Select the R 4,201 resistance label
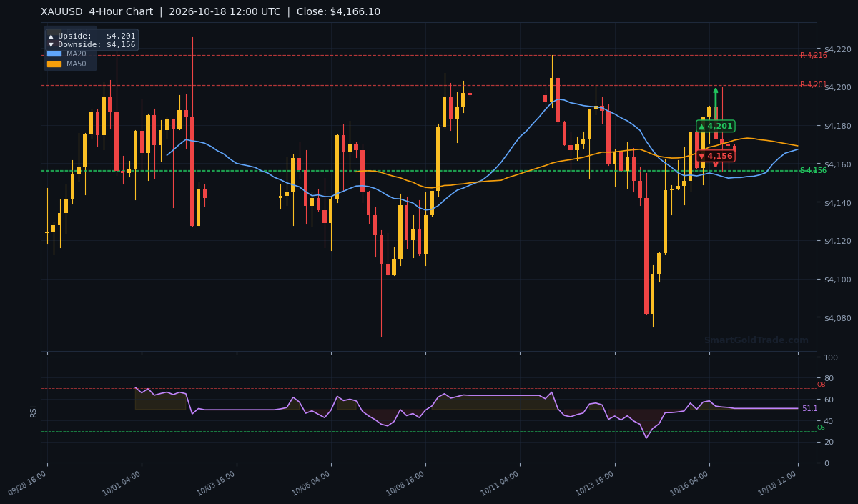 [x=813, y=84]
